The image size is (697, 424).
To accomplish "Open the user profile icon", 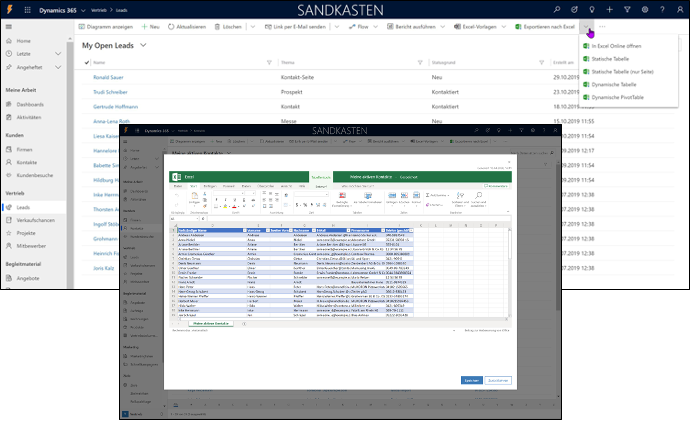I will [680, 9].
